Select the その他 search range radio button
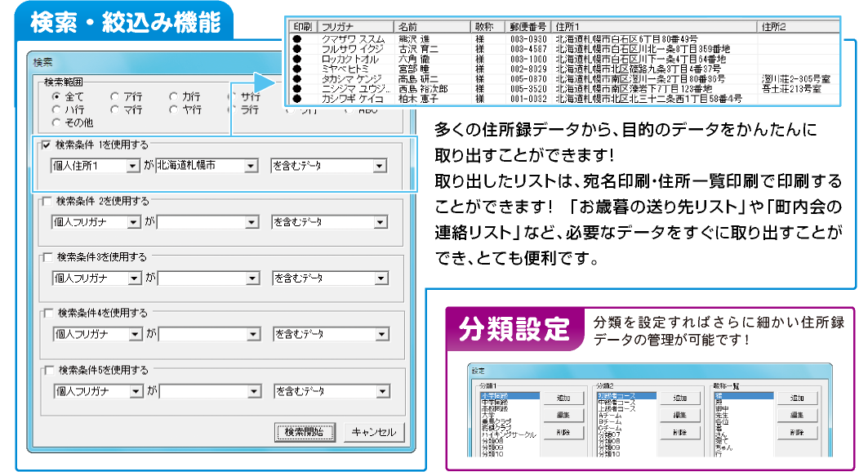Screen dimensions: 868x472 coord(57,122)
